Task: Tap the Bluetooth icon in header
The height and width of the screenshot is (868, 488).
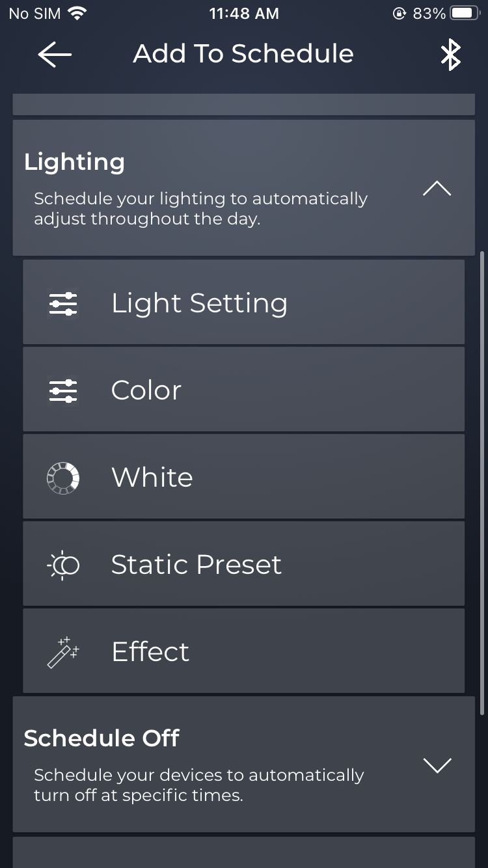Action: [x=450, y=55]
